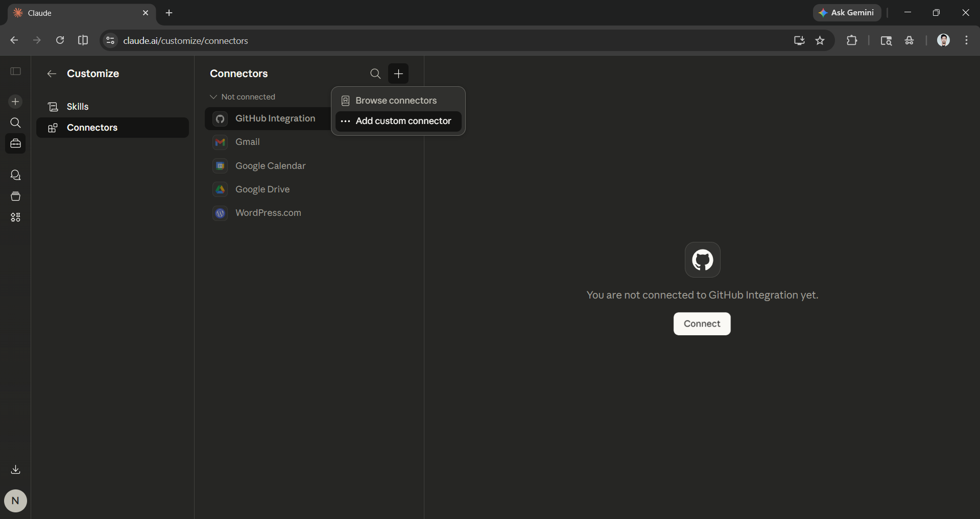Select the WordPress.com connector row
The width and height of the screenshot is (980, 519).
click(x=309, y=213)
